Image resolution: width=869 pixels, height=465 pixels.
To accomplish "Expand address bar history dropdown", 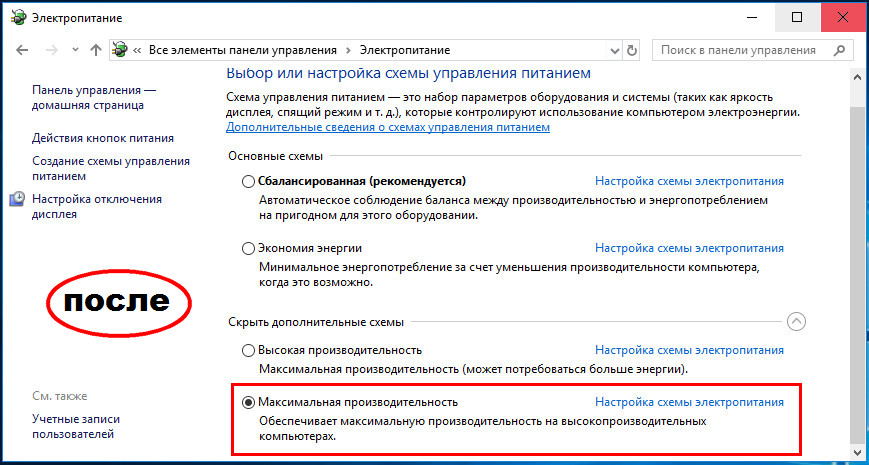I will [x=615, y=50].
